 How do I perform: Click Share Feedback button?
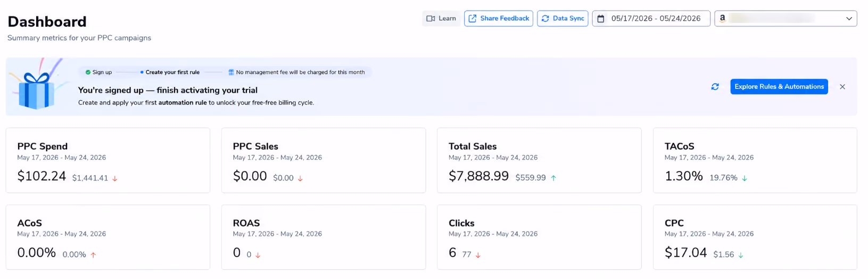[x=499, y=19]
